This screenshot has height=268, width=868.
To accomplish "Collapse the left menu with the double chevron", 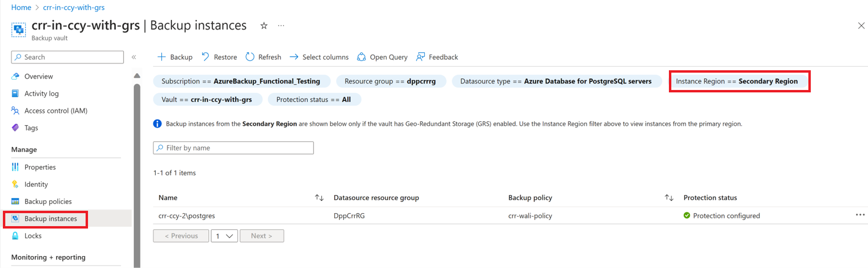I will coord(134,57).
